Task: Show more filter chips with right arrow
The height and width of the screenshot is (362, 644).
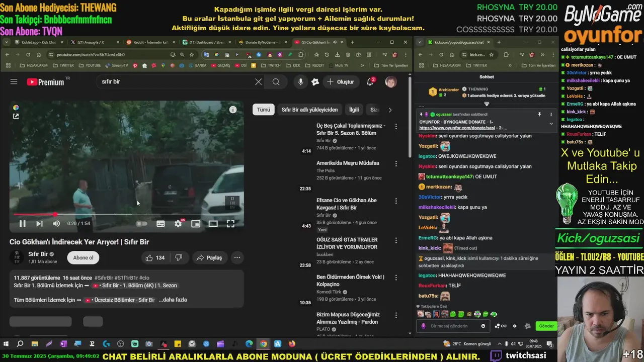Action: click(390, 110)
